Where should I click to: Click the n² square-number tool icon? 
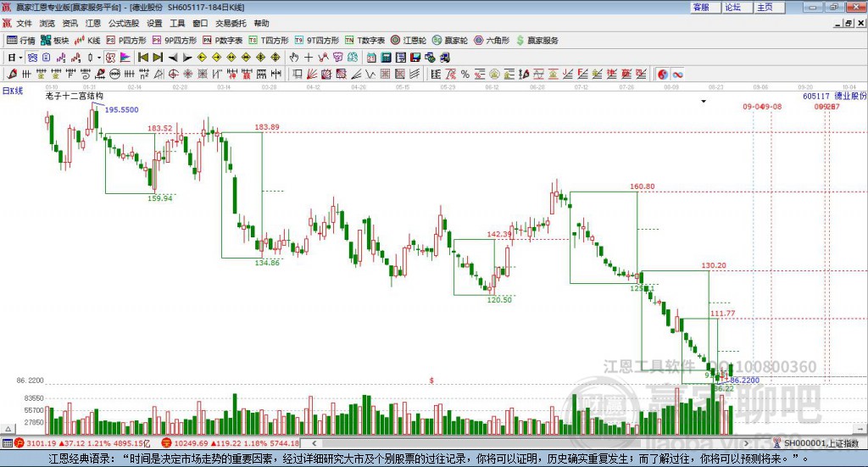coord(144,74)
